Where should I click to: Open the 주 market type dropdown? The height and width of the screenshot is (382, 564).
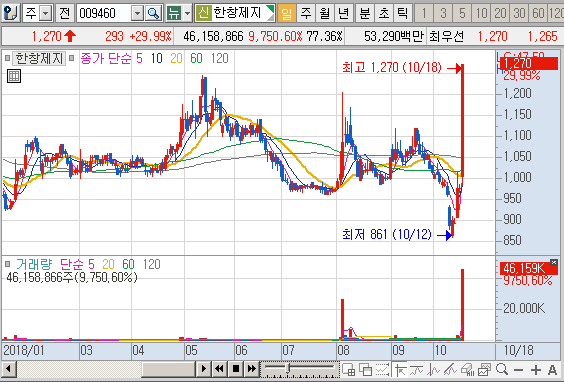pos(45,14)
